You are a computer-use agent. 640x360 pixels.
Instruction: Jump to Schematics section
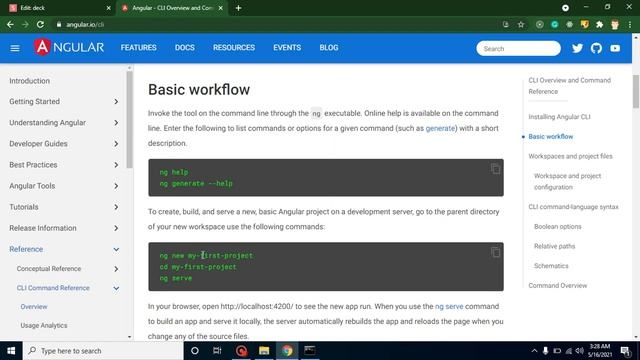(x=551, y=265)
